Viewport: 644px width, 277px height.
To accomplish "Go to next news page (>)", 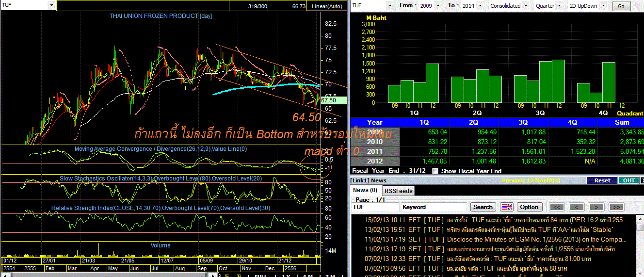I will pyautogui.click(x=596, y=207).
